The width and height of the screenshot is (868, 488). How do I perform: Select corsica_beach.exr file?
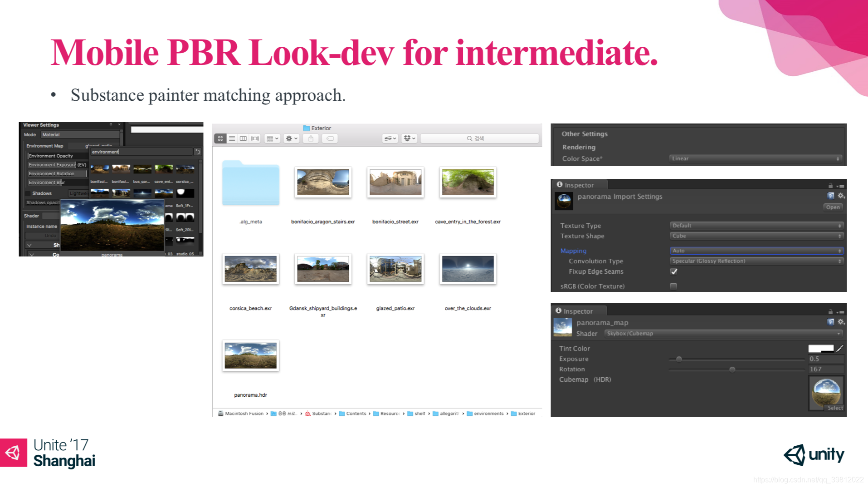point(250,269)
